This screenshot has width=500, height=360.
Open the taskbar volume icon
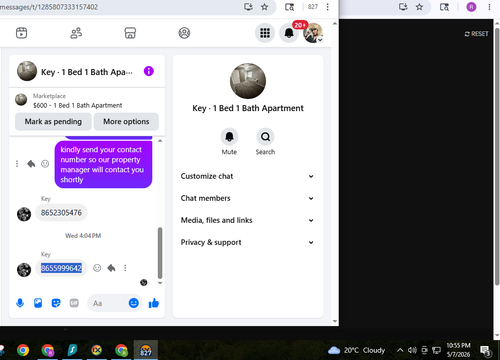coord(412,350)
